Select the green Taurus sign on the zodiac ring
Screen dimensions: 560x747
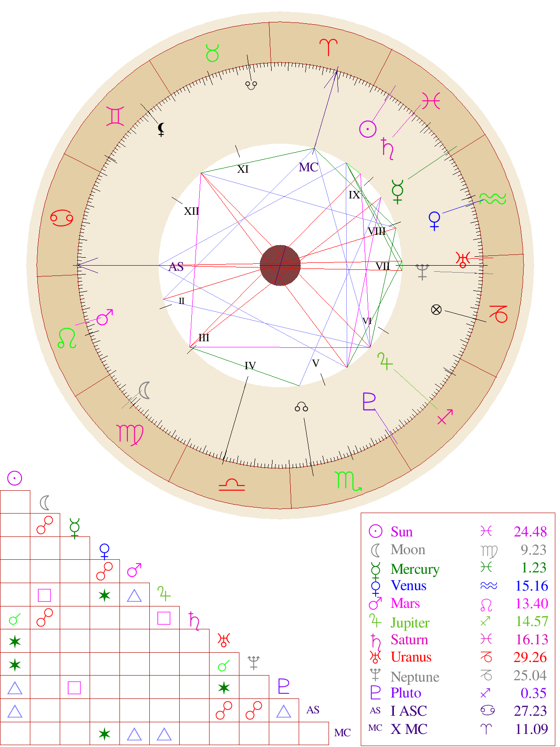[x=212, y=53]
